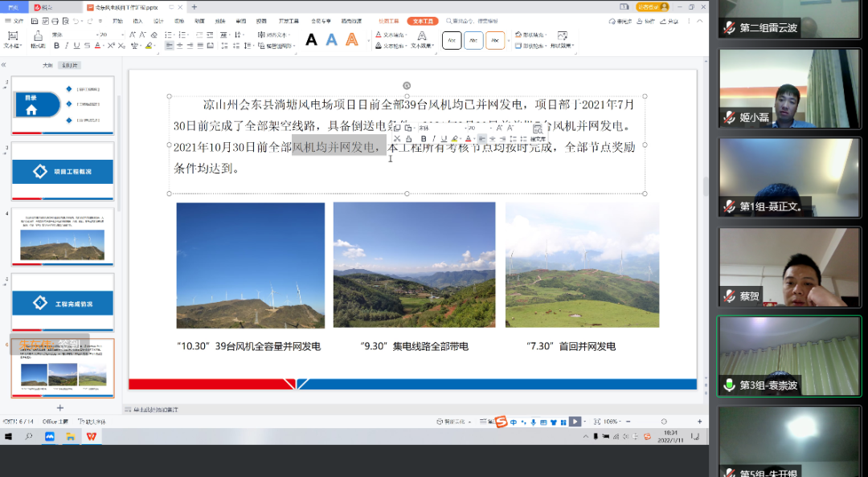The image size is (868, 477).
Task: Expand the 文本填充 text fill dropdown
Action: point(407,35)
